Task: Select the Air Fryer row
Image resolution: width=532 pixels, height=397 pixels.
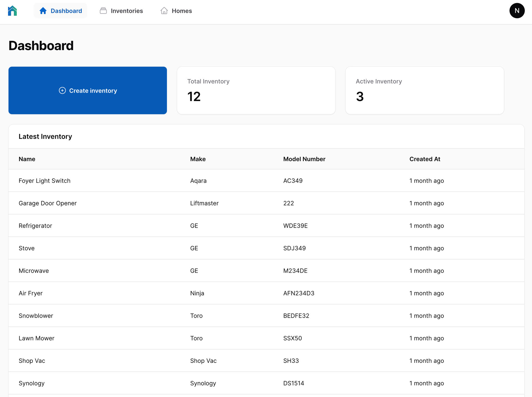Action: coord(31,293)
